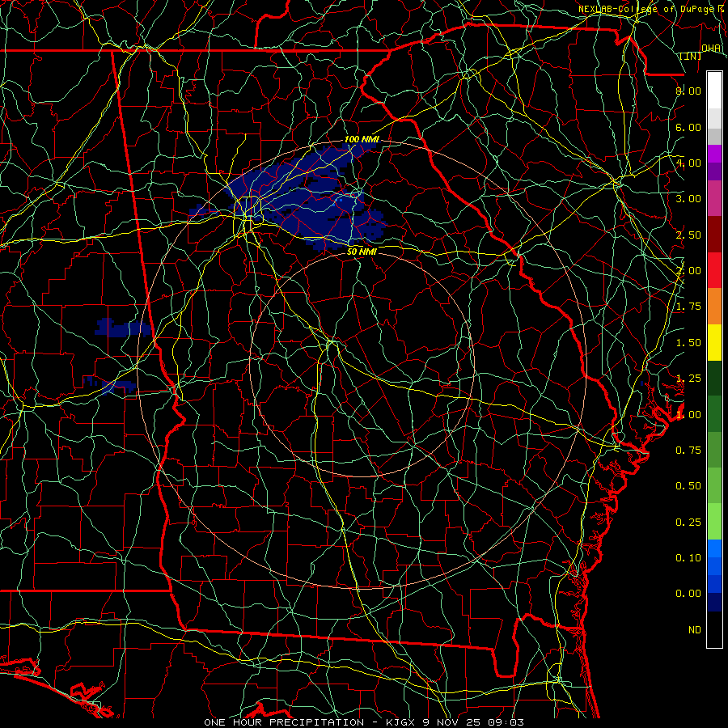
Task: Click the dark red swatch beside 2.50
Action: pos(714,235)
